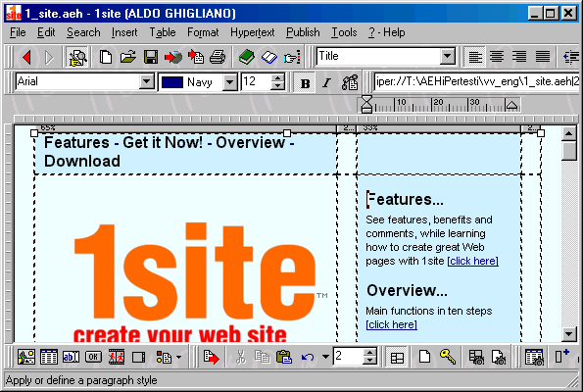Click the hyperlink address field

(477, 81)
